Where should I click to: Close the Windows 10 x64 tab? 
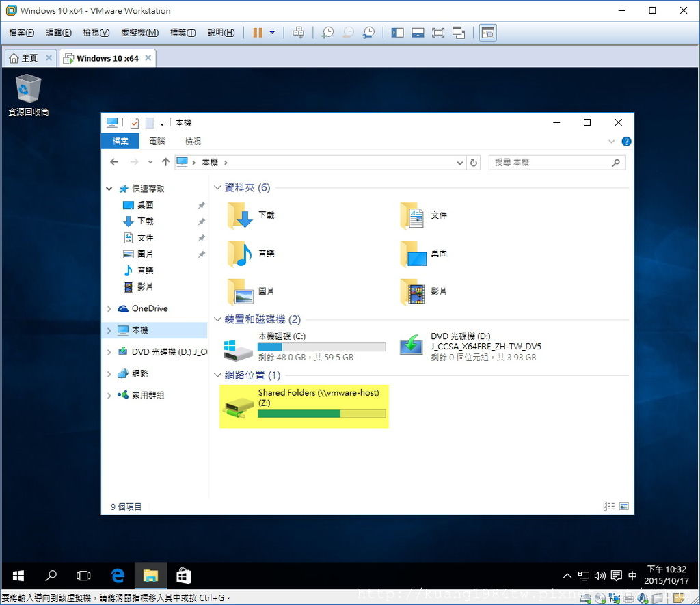[148, 58]
